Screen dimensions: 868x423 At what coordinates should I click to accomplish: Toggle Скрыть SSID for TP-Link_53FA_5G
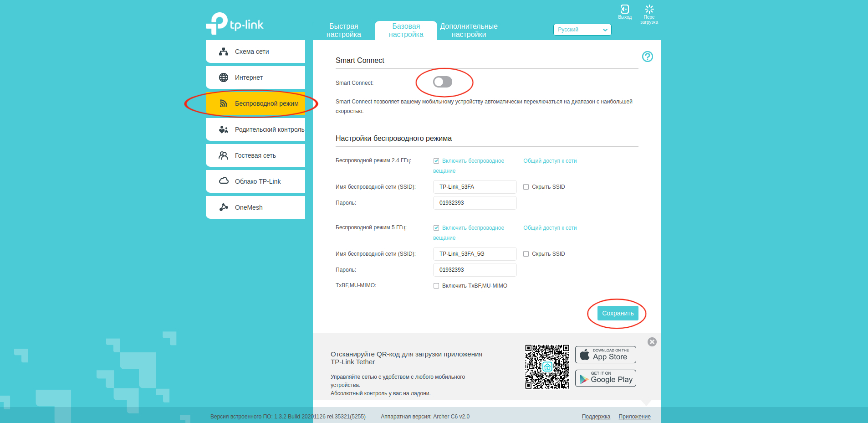pos(526,254)
